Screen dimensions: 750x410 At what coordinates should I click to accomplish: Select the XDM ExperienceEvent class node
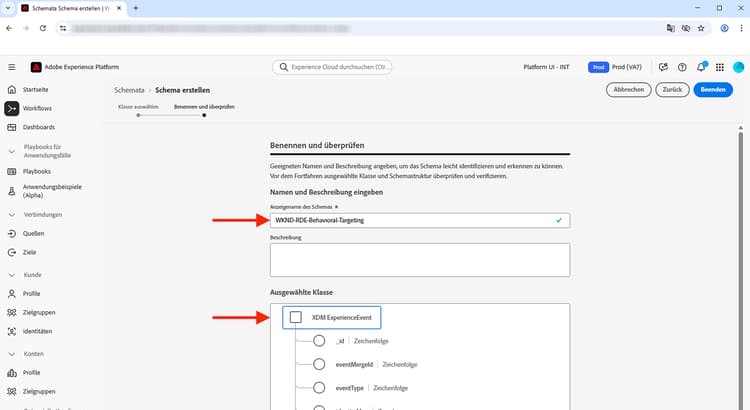click(331, 317)
